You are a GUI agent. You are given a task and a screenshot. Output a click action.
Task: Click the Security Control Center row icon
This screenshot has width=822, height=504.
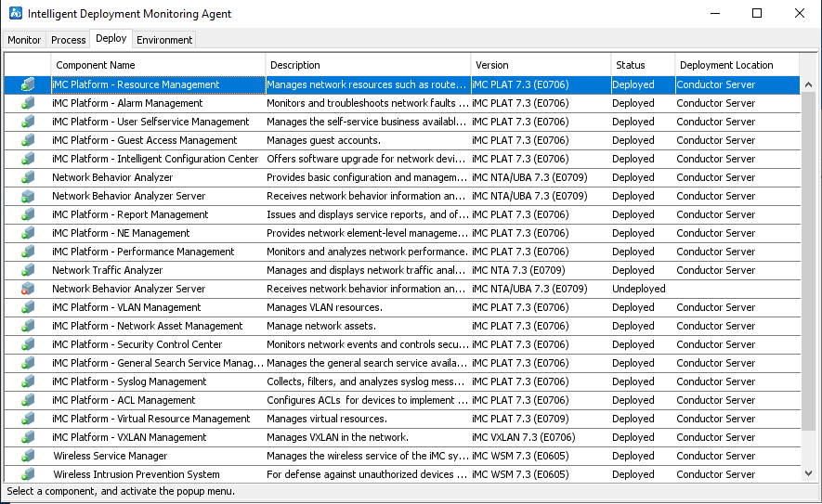click(x=28, y=344)
